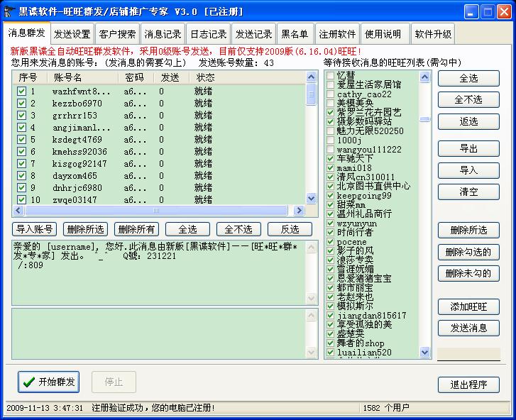
Task: Click the empty lower text area
Action: [x=159, y=333]
